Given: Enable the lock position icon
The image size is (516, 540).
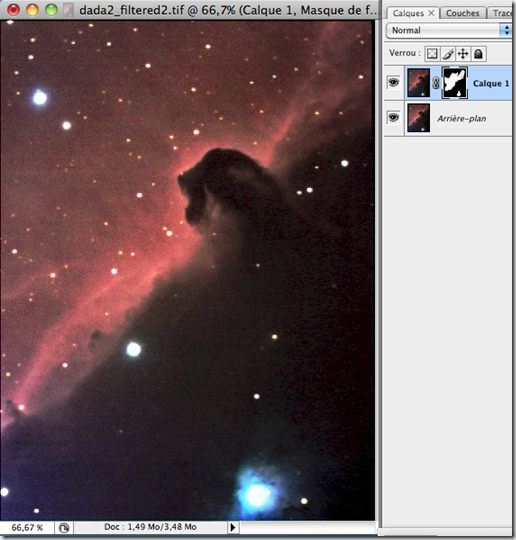Looking at the screenshot, I should (x=463, y=54).
